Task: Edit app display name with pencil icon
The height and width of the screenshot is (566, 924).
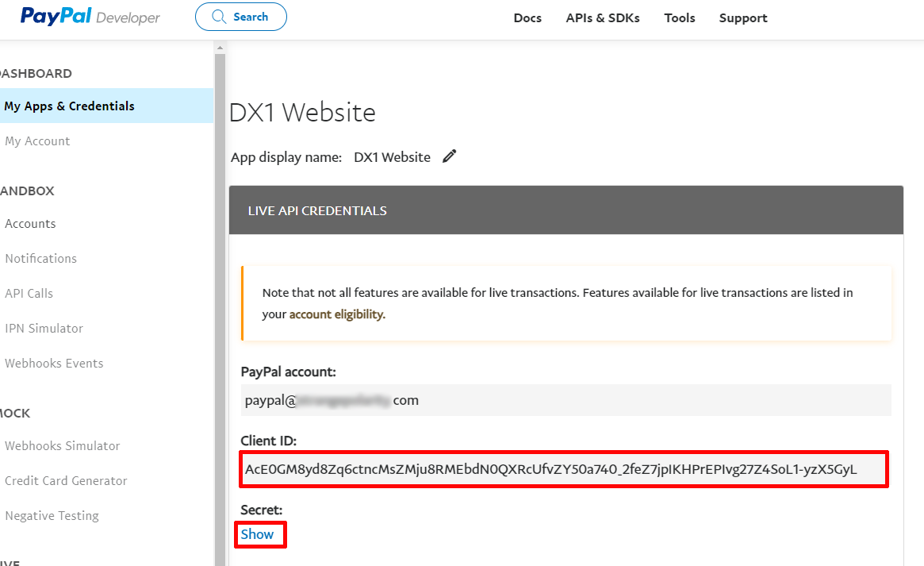Action: [x=449, y=156]
